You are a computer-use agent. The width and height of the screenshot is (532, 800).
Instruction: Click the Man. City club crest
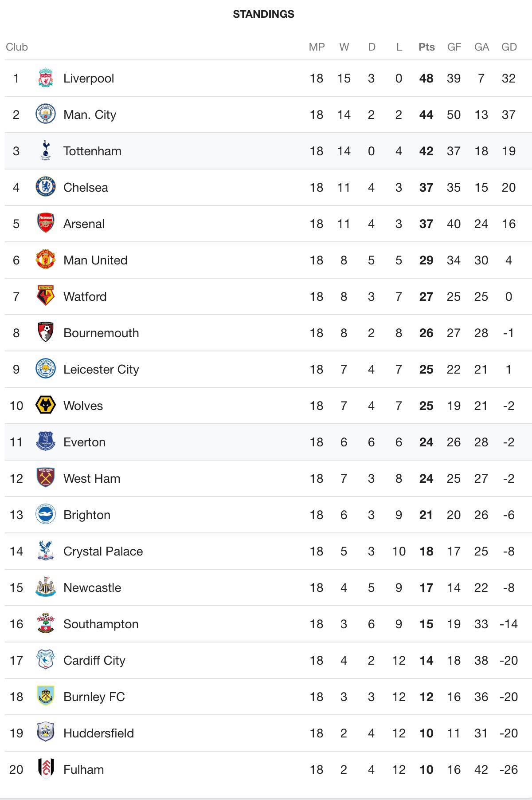(45, 114)
